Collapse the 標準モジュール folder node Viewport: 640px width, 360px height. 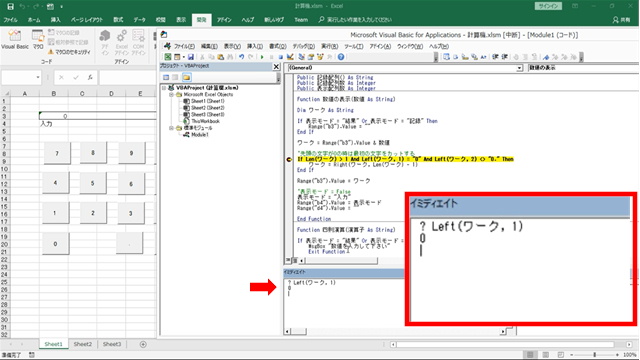pos(171,128)
